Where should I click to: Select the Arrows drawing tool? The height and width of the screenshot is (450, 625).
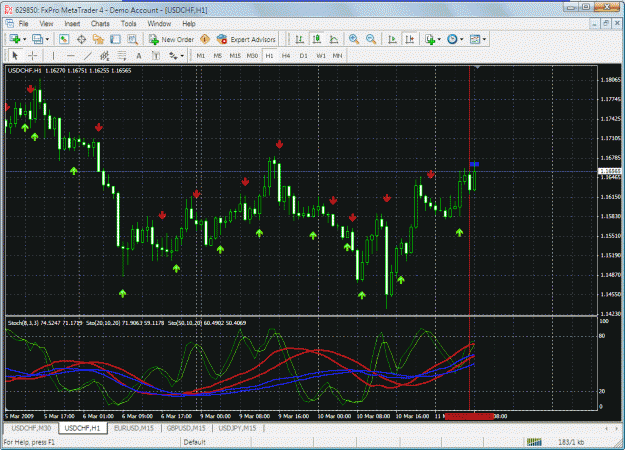point(173,56)
